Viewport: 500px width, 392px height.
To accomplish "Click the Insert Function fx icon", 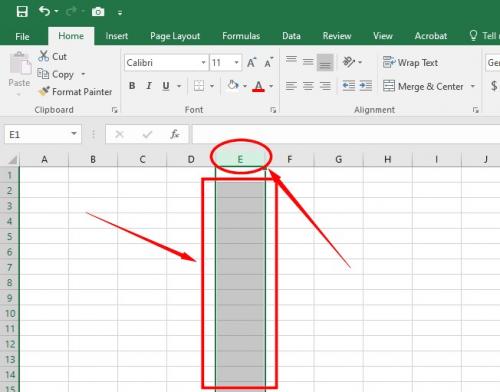I will click(x=175, y=134).
